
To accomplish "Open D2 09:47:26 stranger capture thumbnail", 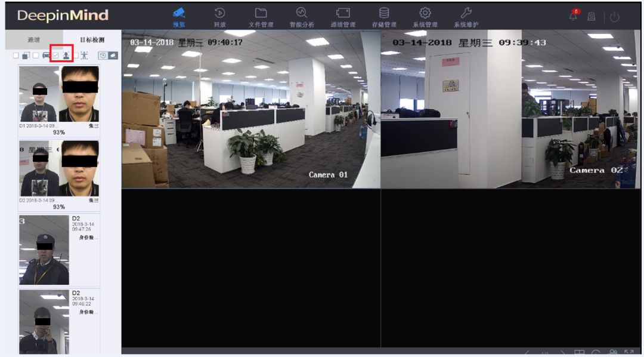I will (x=44, y=250).
